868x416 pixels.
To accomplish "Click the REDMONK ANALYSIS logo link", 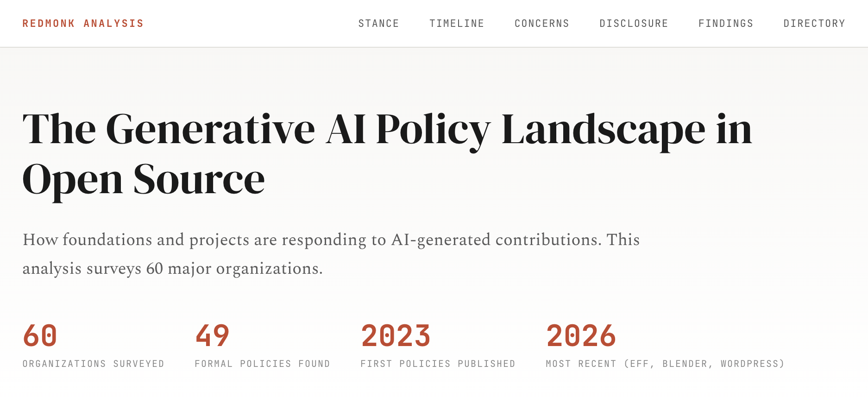I will (83, 23).
